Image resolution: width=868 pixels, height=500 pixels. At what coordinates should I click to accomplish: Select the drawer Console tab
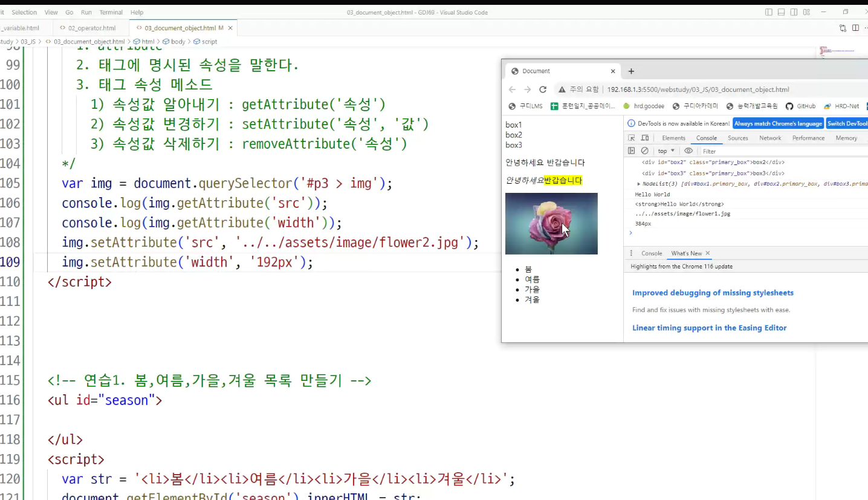coord(652,253)
